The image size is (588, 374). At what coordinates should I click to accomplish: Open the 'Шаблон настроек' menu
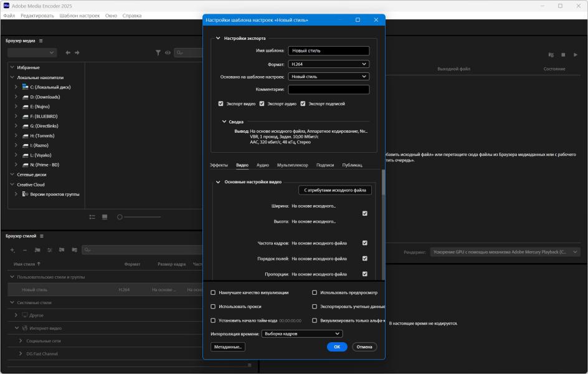(x=79, y=15)
